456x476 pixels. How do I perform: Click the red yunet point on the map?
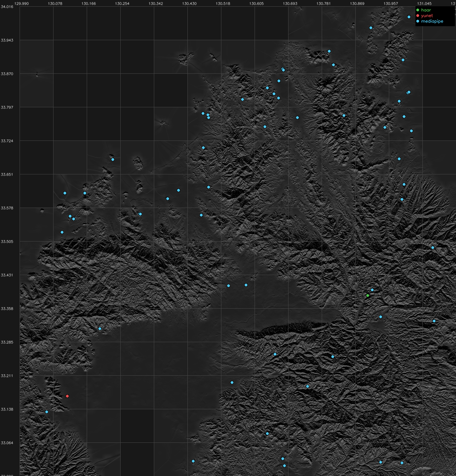(67, 396)
